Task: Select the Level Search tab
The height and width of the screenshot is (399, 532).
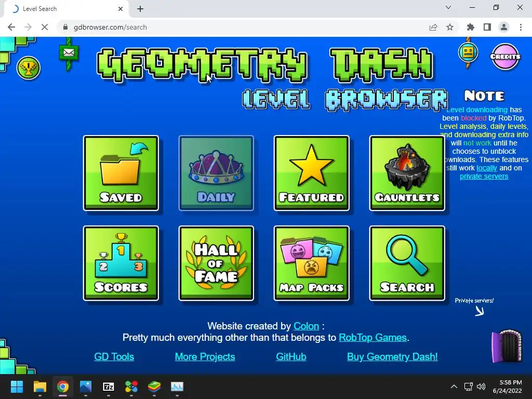Action: click(x=66, y=9)
